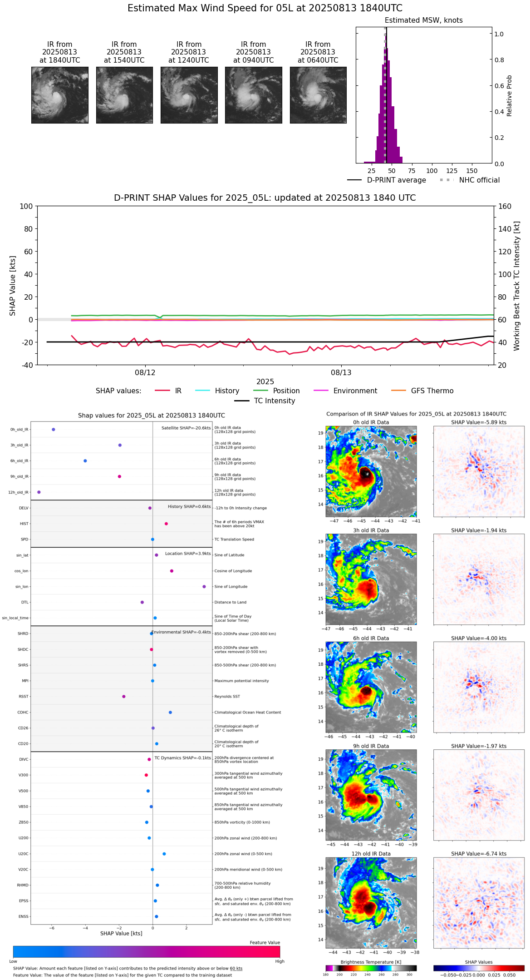Click the D-PRINT average legend line
The width and height of the screenshot is (530, 980).
click(354, 180)
